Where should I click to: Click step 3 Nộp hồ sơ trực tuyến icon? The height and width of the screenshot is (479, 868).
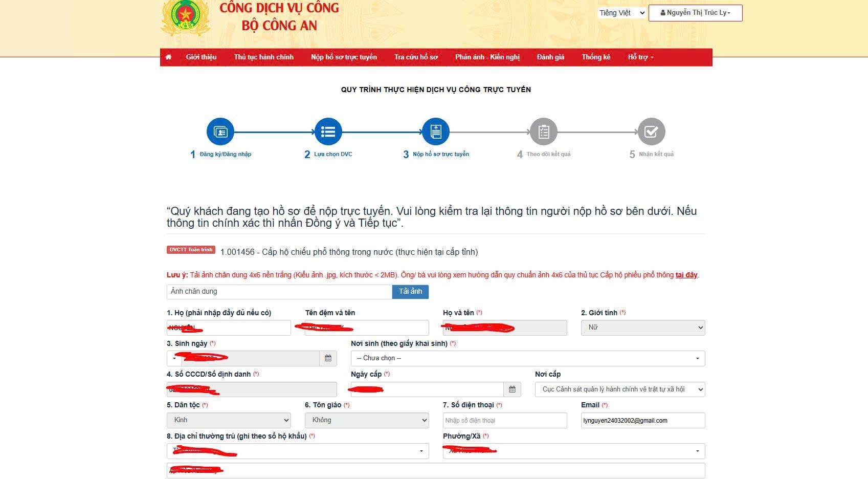tap(436, 131)
